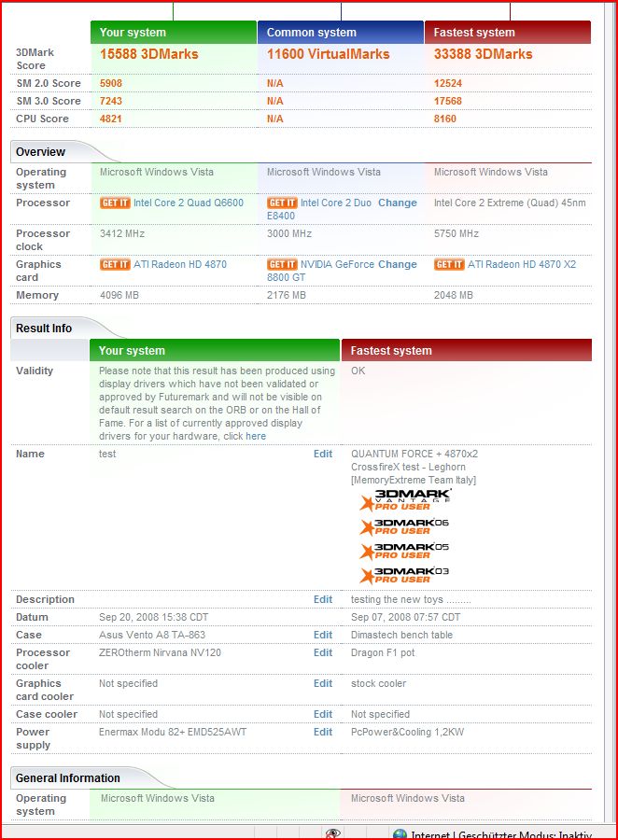The image size is (618, 840).
Task: Click GET IT badge beside Intel Core 2 Duo
Action: tap(282, 203)
